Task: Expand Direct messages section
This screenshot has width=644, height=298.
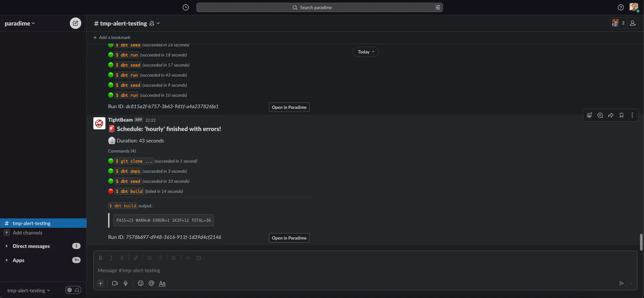Action: (x=6, y=246)
